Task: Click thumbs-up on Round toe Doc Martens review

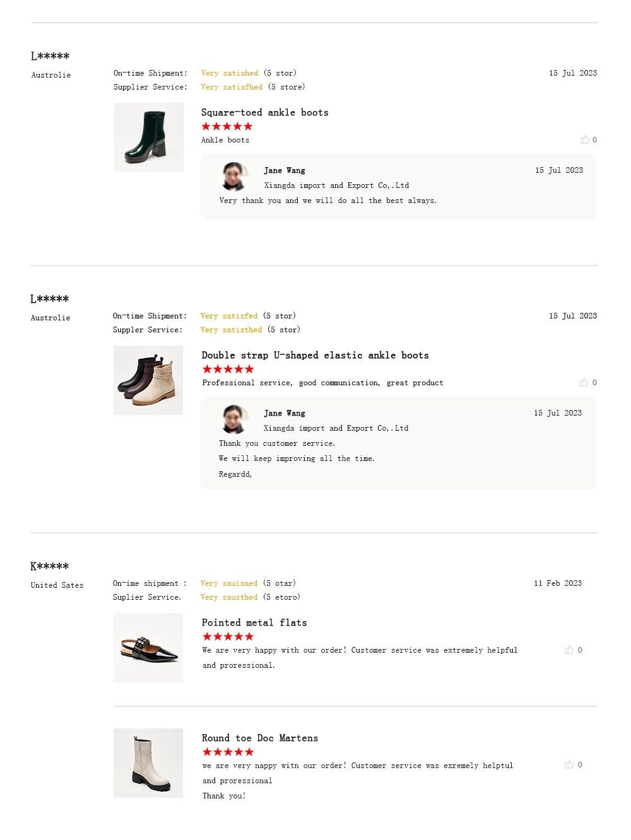Action: click(569, 764)
